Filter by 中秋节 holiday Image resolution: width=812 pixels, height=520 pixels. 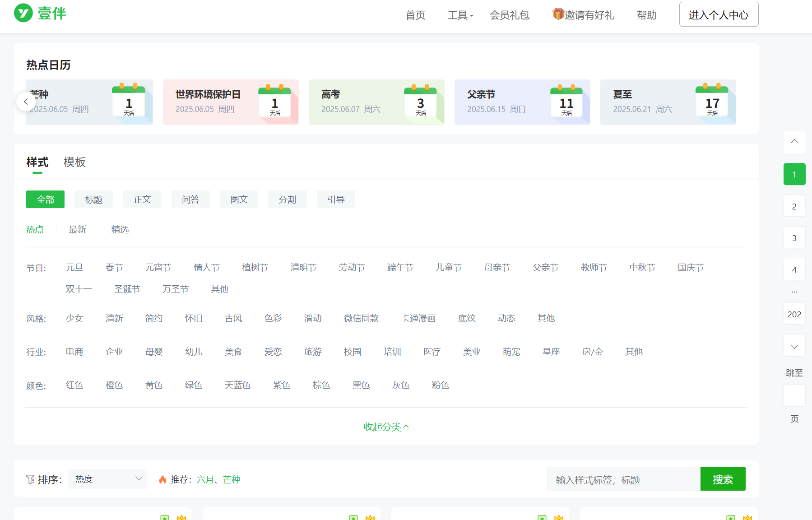(642, 268)
